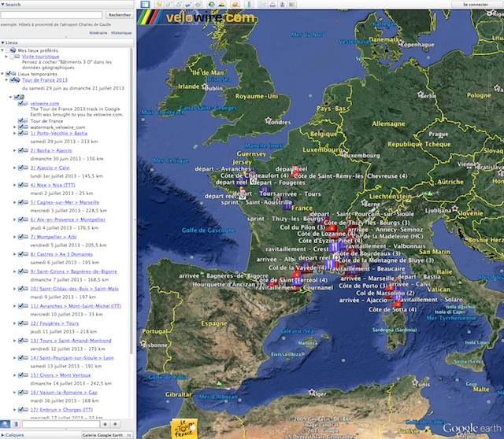The width and height of the screenshot is (504, 439).
Task: Expand stage 16 Vaison-la-Romaine > Gap
Action: pos(14,393)
